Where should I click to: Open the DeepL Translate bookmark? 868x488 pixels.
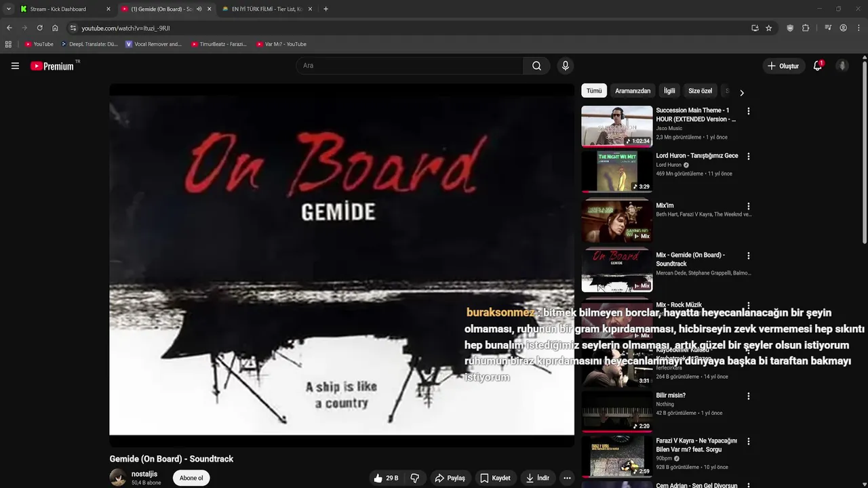(90, 44)
